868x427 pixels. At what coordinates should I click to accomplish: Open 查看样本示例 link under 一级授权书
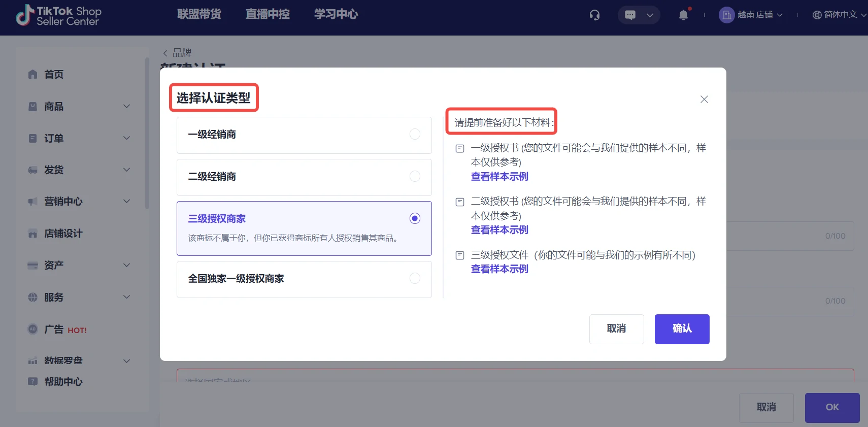(x=499, y=177)
